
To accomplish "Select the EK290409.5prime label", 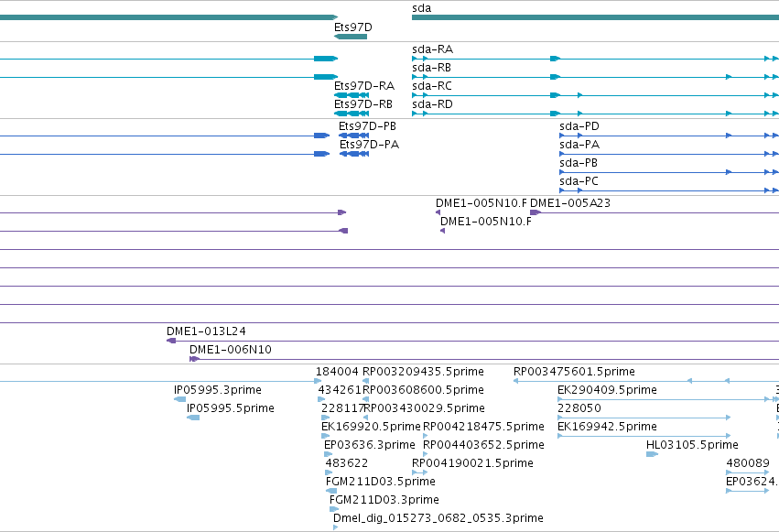I will click(607, 390).
